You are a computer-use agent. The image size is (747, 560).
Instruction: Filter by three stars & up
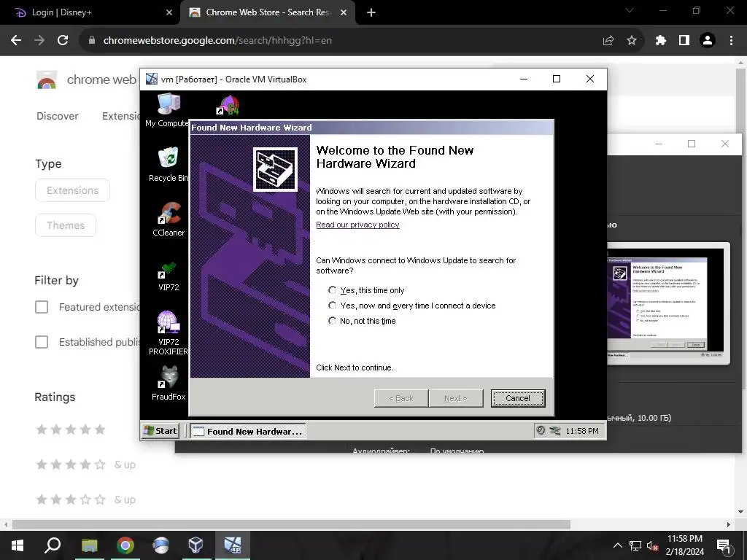click(86, 499)
